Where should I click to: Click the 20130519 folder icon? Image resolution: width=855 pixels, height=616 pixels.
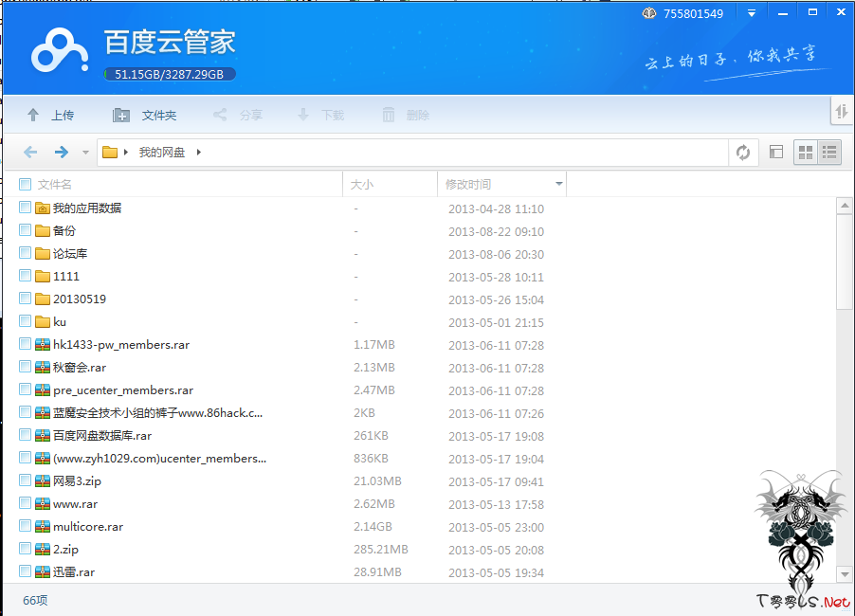pyautogui.click(x=43, y=299)
